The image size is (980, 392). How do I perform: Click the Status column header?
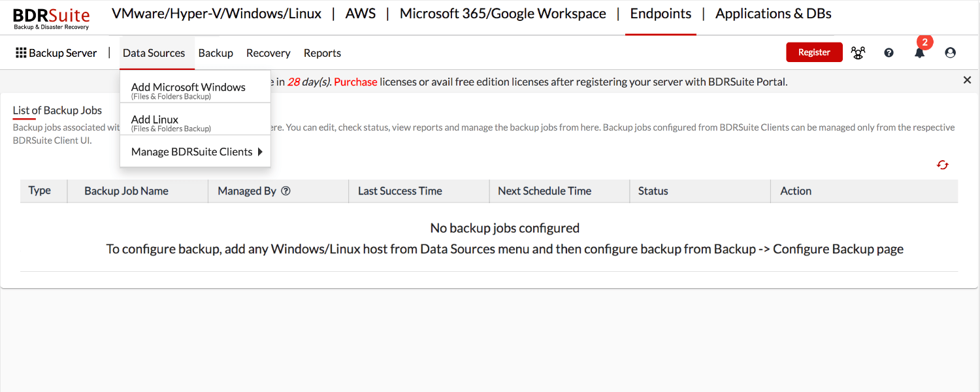coord(653,191)
